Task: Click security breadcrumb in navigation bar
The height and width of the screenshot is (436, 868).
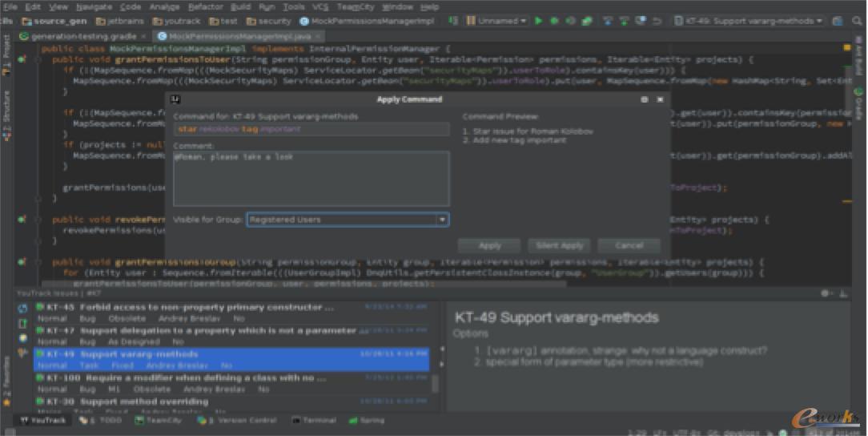Action: (x=268, y=21)
